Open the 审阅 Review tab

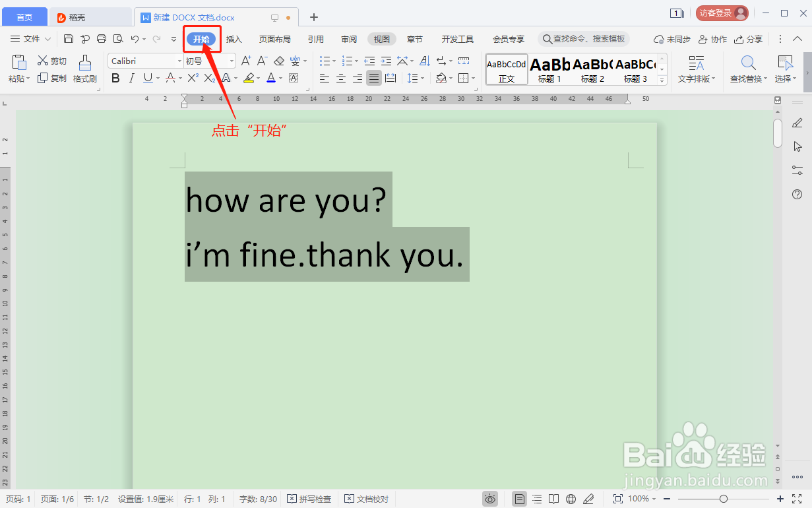pyautogui.click(x=349, y=39)
